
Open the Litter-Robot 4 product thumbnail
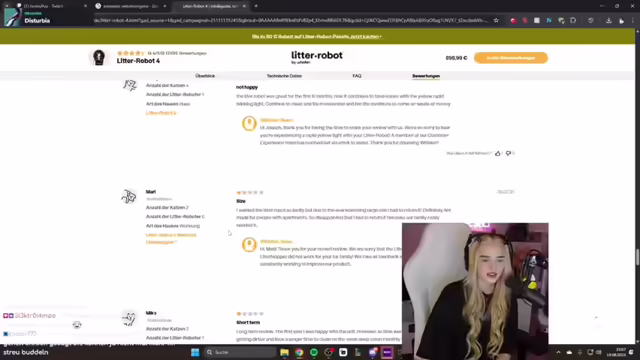99,58
